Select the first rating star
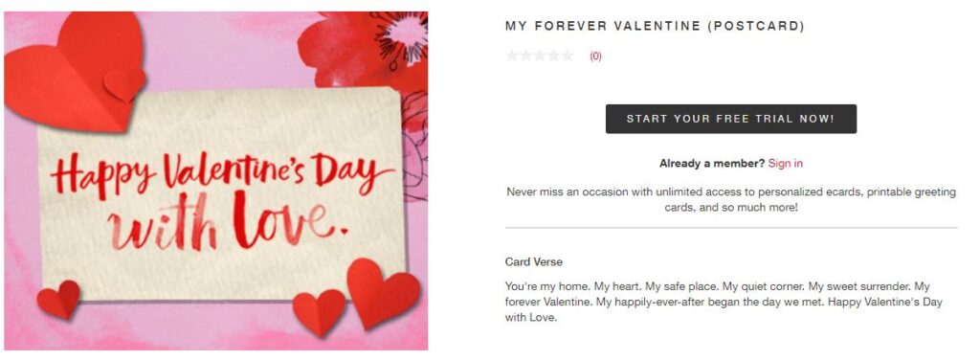The height and width of the screenshot is (361, 980). [x=513, y=56]
